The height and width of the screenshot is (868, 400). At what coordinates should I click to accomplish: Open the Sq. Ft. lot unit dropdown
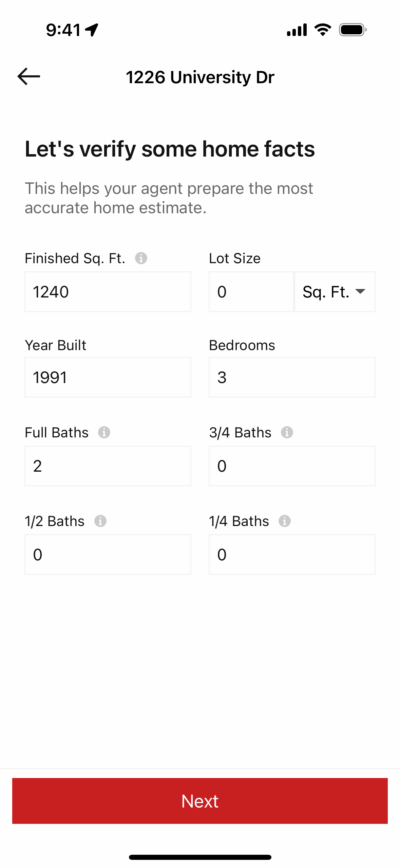click(x=335, y=292)
